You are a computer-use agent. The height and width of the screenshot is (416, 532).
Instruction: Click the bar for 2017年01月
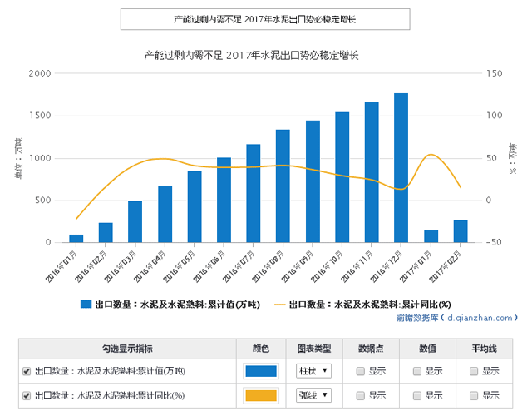(x=431, y=236)
